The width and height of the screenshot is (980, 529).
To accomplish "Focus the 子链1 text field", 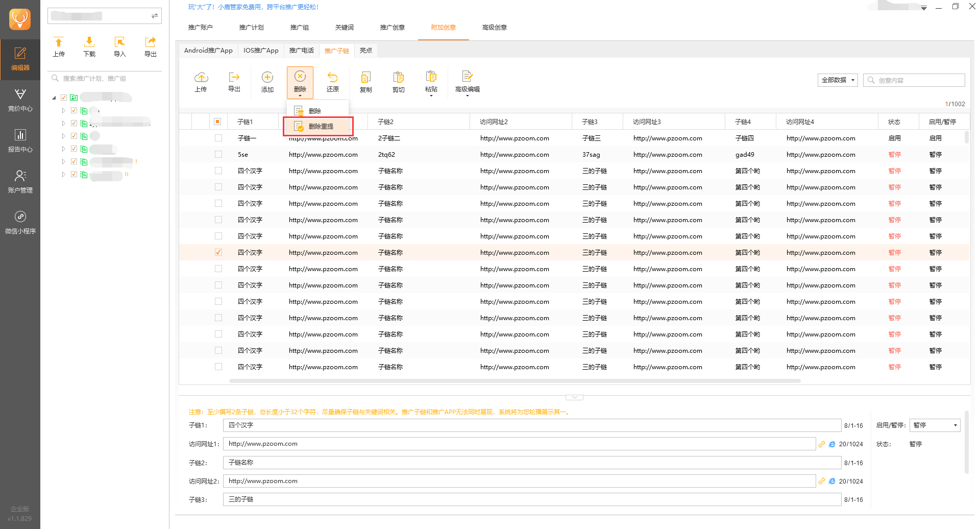I will pos(532,425).
